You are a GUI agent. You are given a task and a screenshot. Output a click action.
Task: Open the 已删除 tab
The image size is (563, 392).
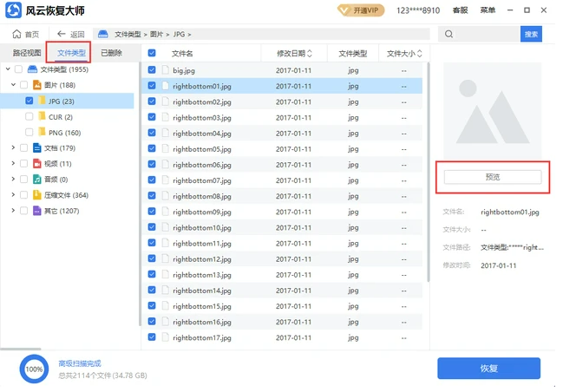pos(111,53)
